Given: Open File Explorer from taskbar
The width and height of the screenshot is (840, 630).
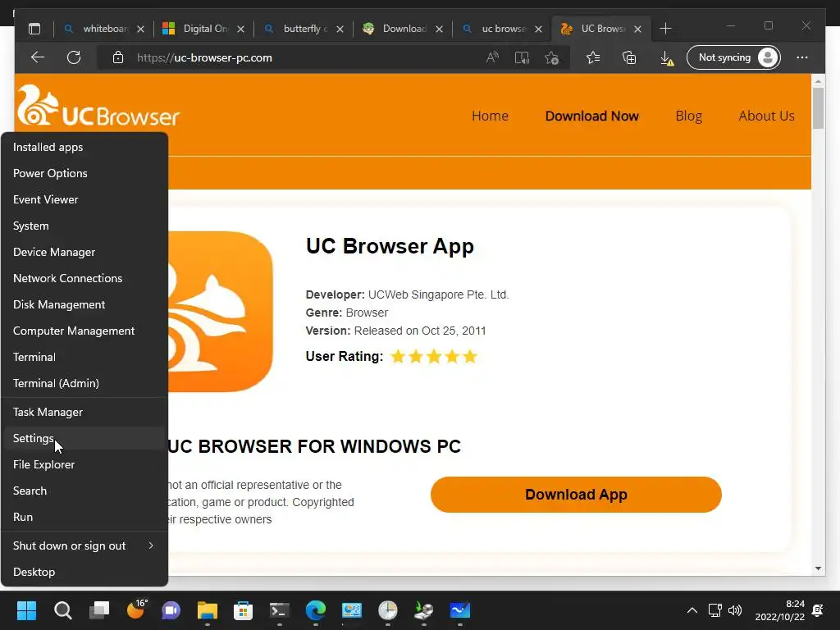Looking at the screenshot, I should coord(208,609).
